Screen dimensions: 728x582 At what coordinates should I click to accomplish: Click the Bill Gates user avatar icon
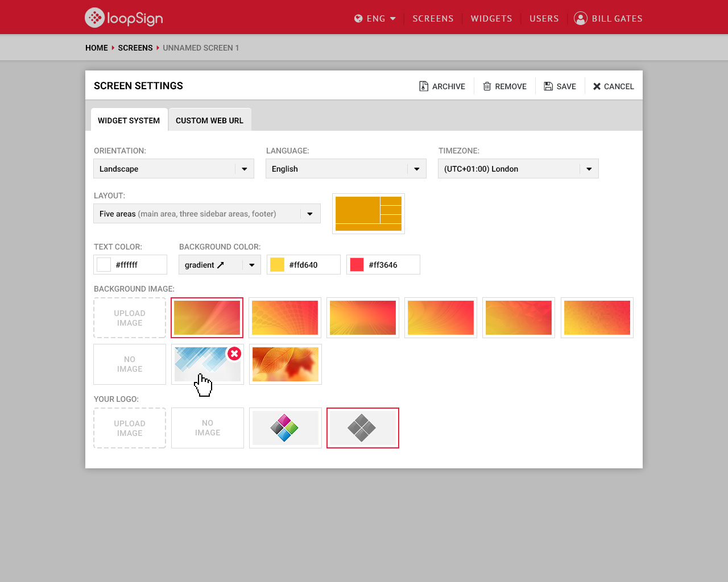580,18
